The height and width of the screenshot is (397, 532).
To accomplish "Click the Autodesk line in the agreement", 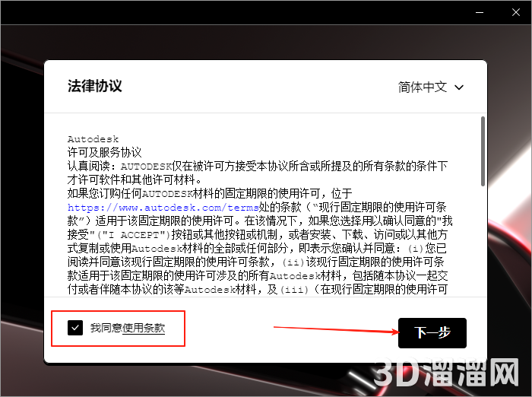I will tap(93, 139).
